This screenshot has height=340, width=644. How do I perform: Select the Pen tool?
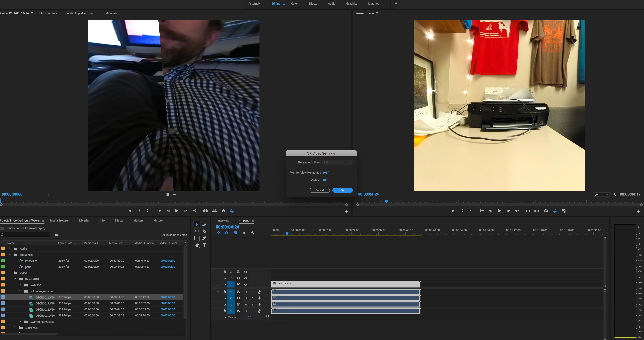204,238
